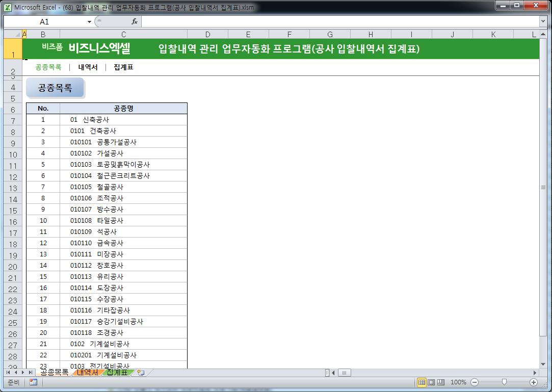The width and height of the screenshot is (552, 392).
Task: Open the 공종목록 navigation link
Action: coord(48,67)
